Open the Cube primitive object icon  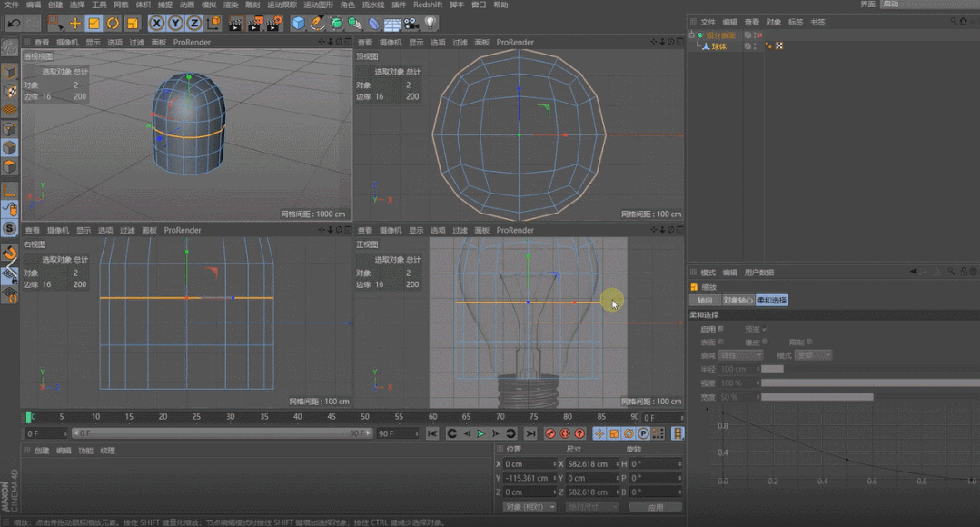pos(299,23)
